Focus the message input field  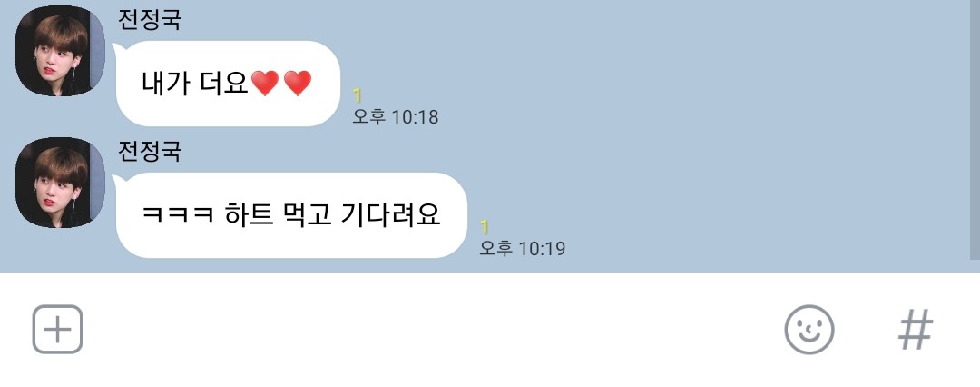click(431, 330)
